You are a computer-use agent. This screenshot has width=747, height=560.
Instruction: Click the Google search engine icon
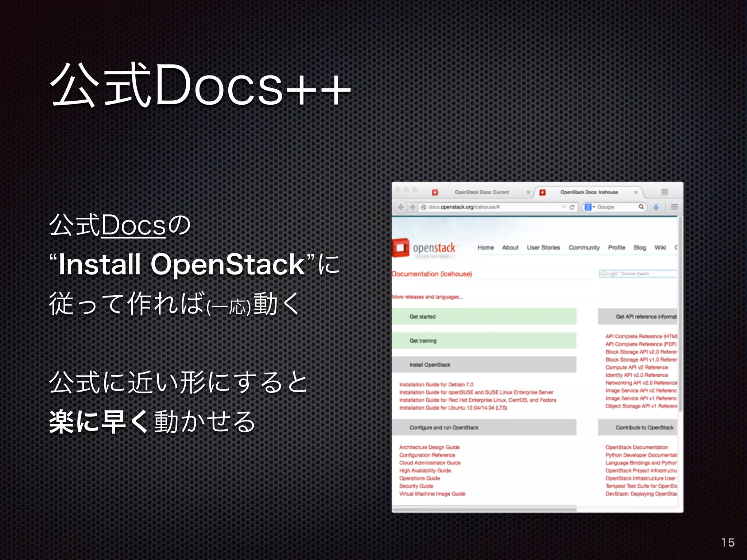588,207
